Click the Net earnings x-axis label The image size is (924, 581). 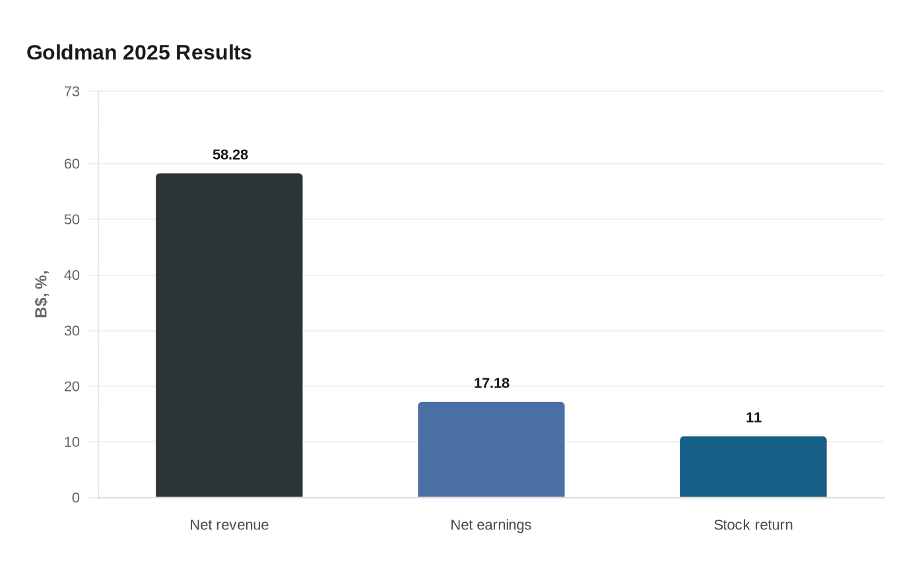[491, 525]
